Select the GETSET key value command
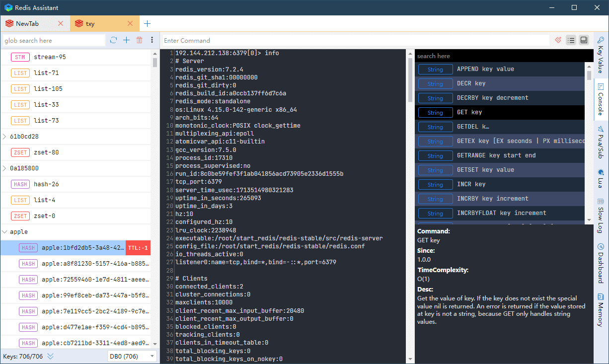The image size is (609, 364). [485, 170]
